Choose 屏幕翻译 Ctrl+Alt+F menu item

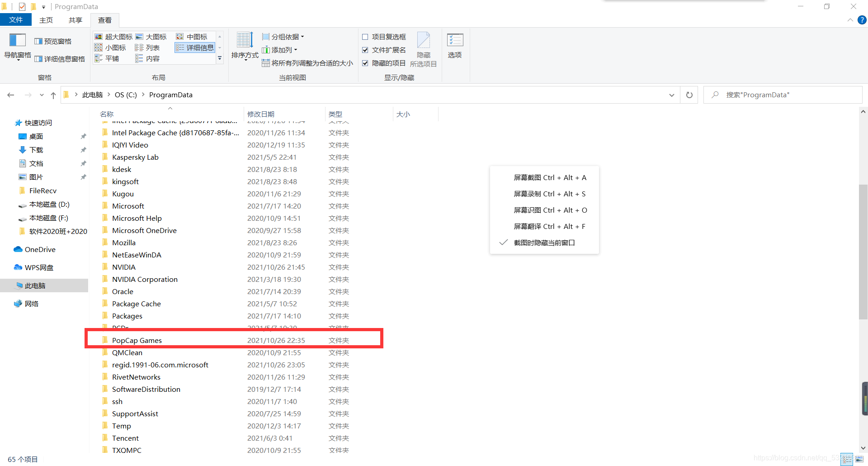pos(544,226)
